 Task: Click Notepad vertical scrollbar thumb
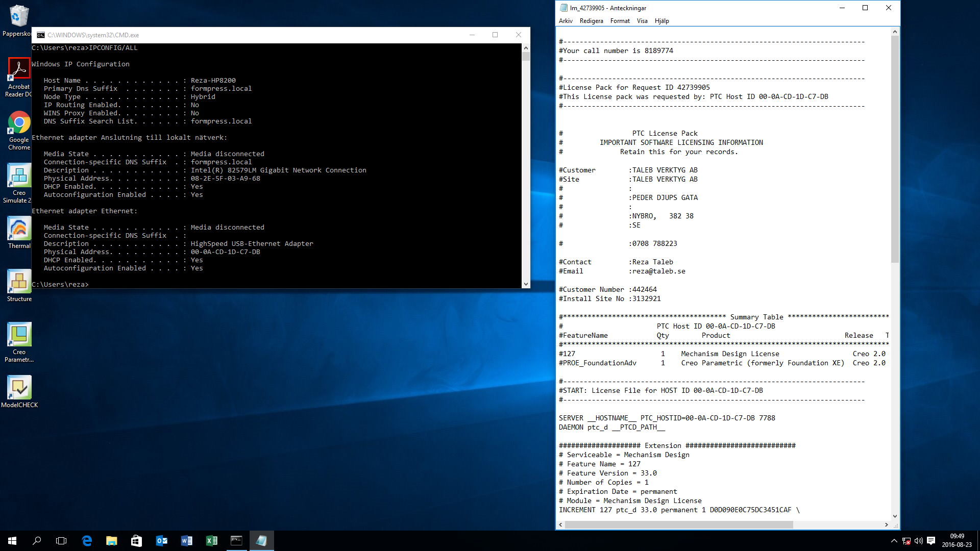pos(895,149)
